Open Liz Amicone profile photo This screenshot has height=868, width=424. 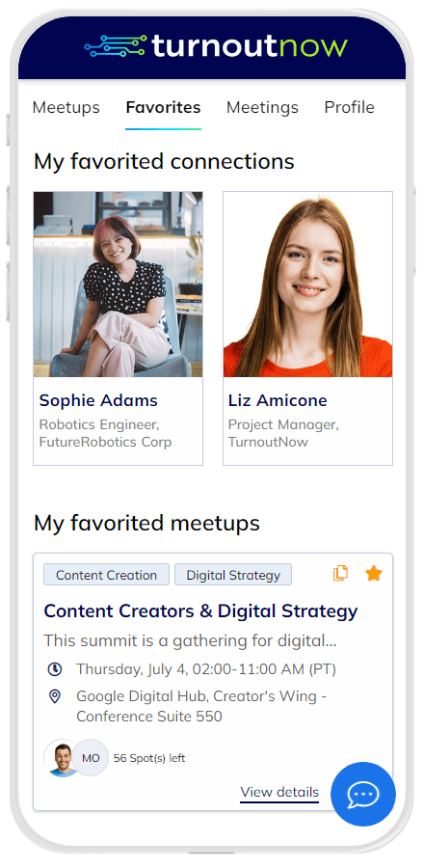pyautogui.click(x=308, y=285)
